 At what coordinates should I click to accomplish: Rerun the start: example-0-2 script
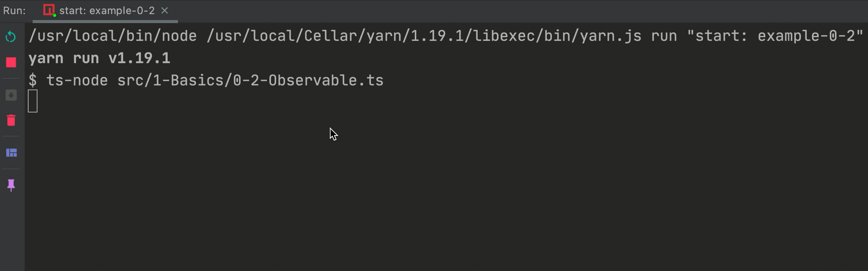pyautogui.click(x=11, y=37)
